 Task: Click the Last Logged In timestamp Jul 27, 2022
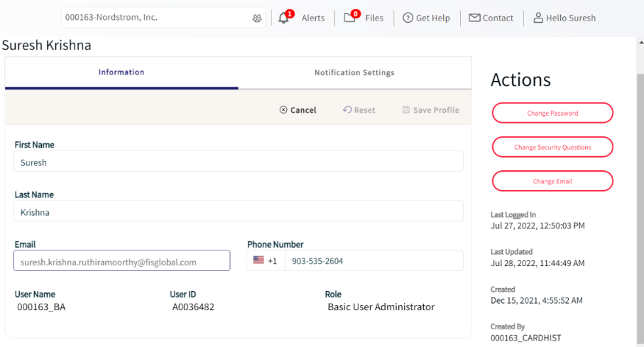coord(537,226)
